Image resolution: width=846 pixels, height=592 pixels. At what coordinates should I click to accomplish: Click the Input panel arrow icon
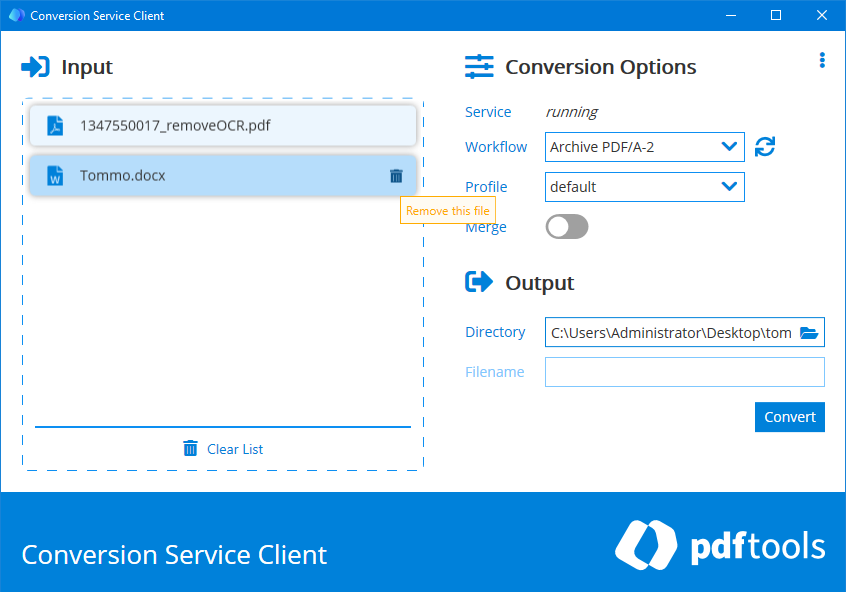(36, 66)
